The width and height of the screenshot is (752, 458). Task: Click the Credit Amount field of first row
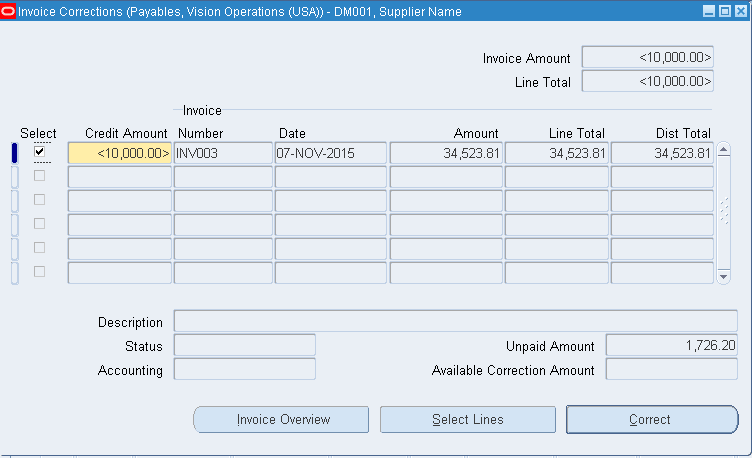(x=120, y=154)
